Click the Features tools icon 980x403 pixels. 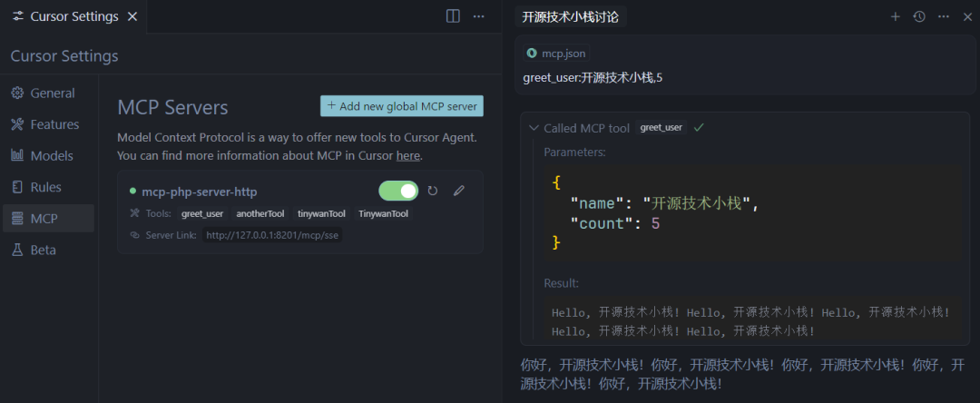pyautogui.click(x=17, y=124)
